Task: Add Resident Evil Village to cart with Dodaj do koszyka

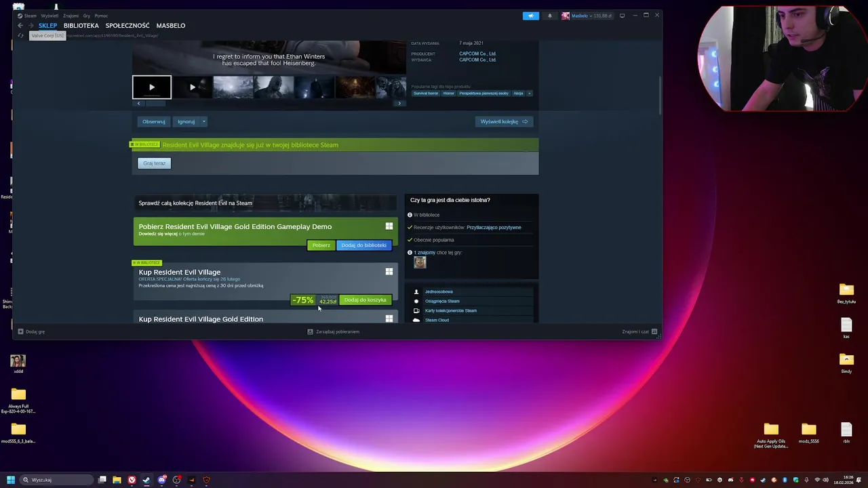Action: click(x=365, y=300)
